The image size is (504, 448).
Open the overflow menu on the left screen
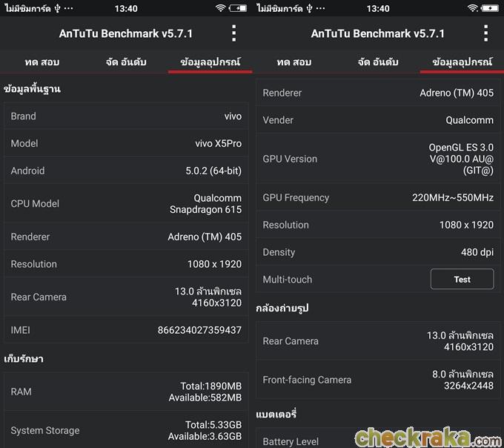point(233,33)
